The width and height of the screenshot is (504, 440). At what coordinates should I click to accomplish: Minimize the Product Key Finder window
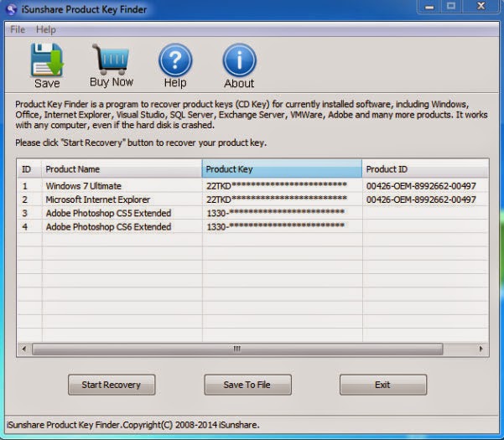tap(429, 7)
